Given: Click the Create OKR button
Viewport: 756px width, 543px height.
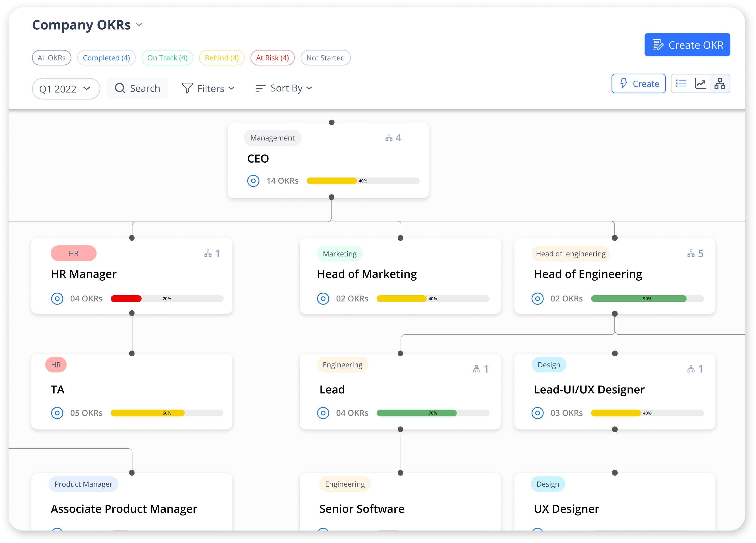Looking at the screenshot, I should (687, 44).
